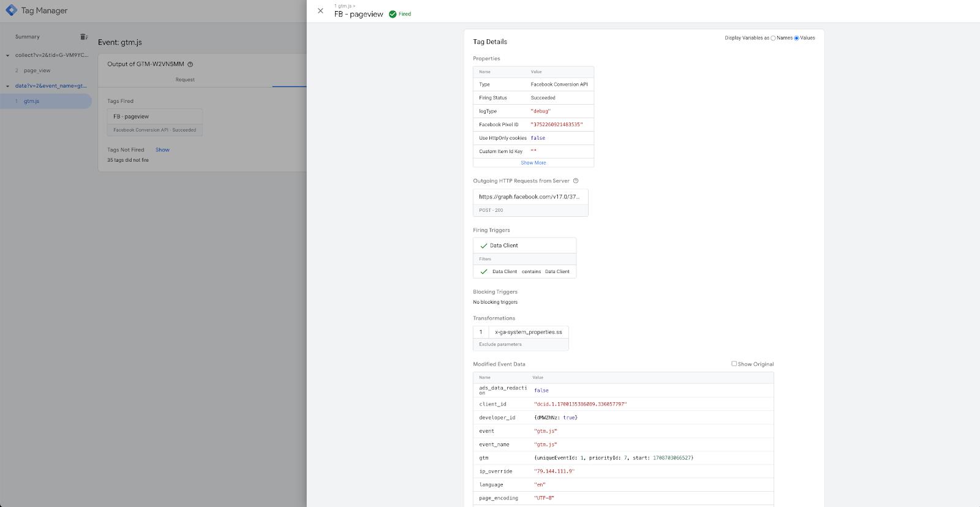Click the gtm uniqueEventId object value
Image resolution: width=980 pixels, height=507 pixels.
pyautogui.click(x=614, y=458)
